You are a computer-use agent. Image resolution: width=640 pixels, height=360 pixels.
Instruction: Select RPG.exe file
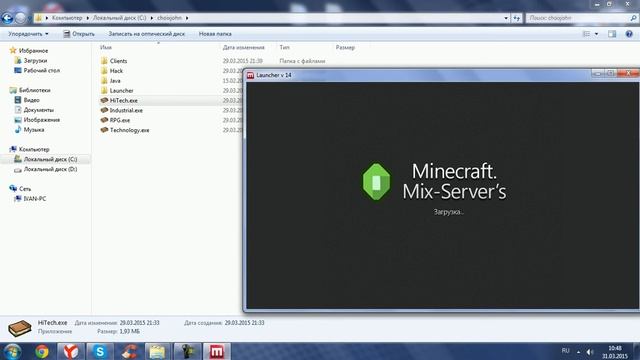tap(120, 120)
